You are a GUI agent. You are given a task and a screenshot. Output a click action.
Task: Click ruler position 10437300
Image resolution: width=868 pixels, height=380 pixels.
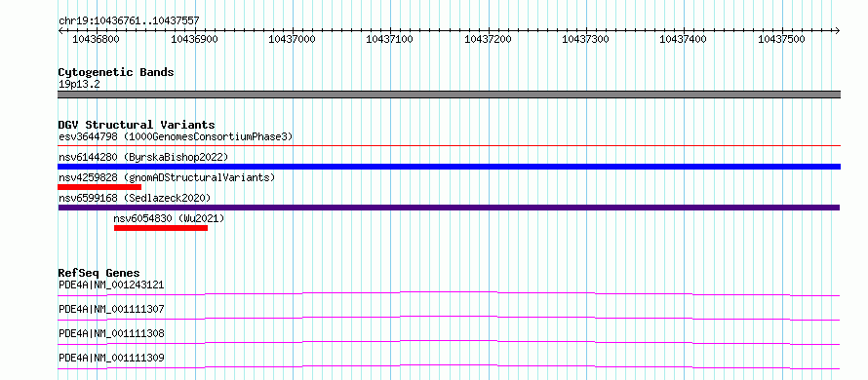[x=586, y=39]
